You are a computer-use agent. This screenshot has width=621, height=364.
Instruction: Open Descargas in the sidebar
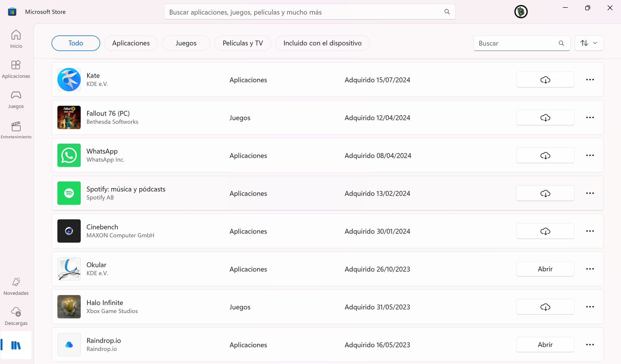click(16, 316)
